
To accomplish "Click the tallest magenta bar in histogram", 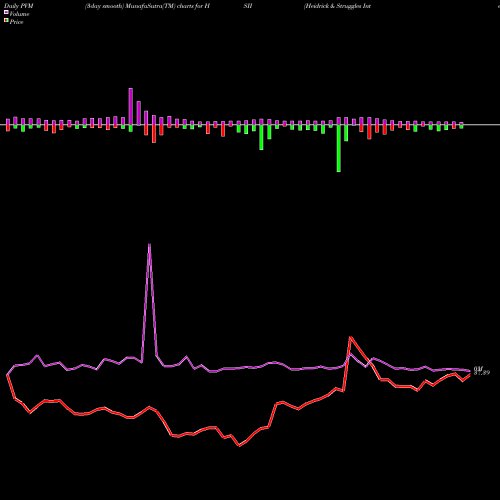I will tap(131, 107).
